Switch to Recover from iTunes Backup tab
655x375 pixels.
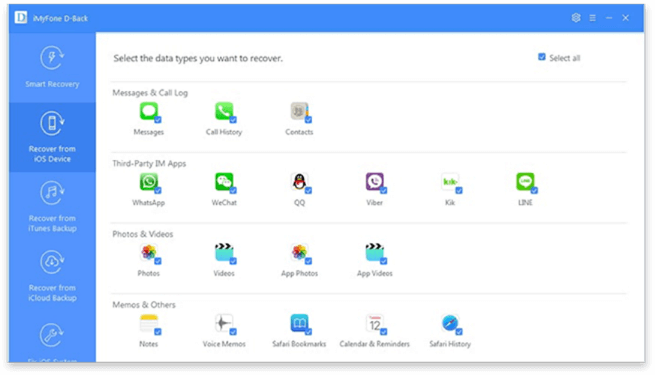(52, 207)
